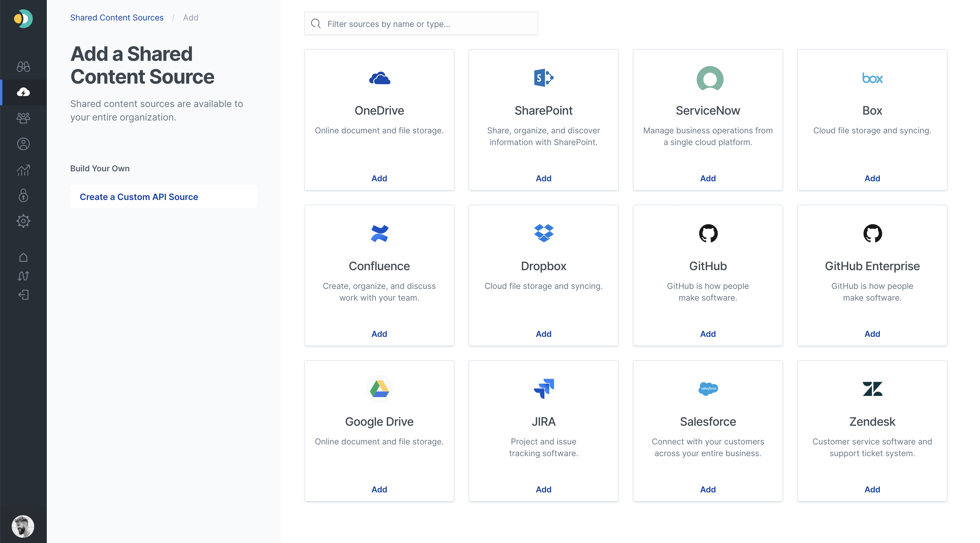Open the users sidebar icon
This screenshot has width=980, height=543.
(23, 144)
